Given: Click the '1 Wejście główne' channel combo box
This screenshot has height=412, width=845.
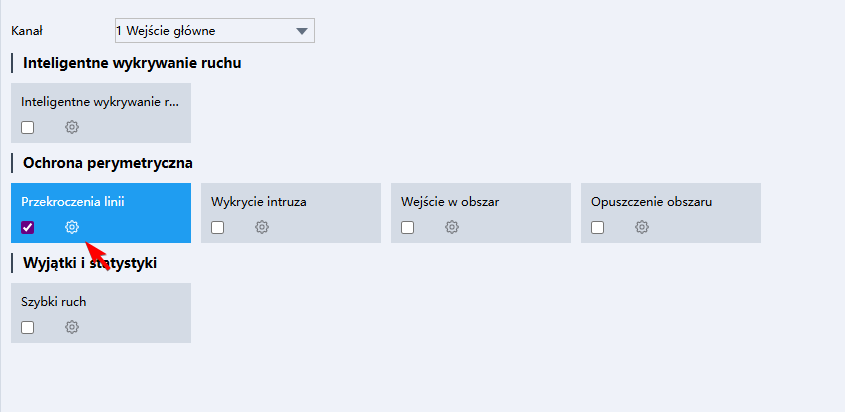Looking at the screenshot, I should point(200,31).
